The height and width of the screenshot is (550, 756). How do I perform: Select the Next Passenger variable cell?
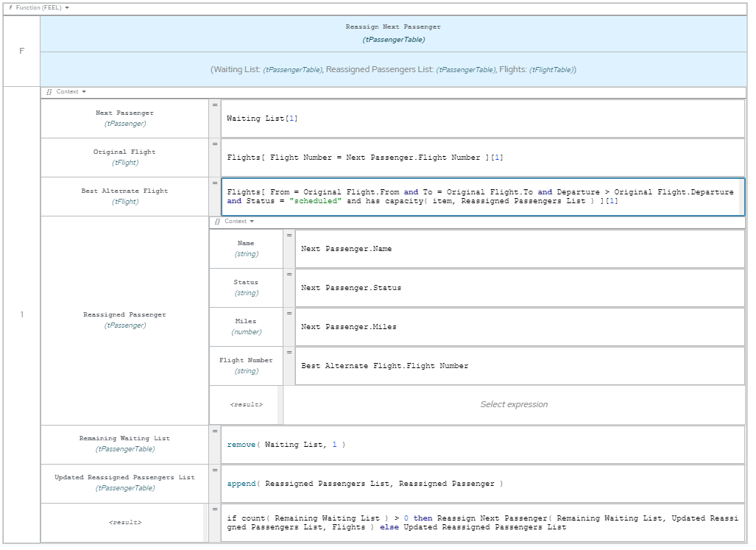pos(124,119)
